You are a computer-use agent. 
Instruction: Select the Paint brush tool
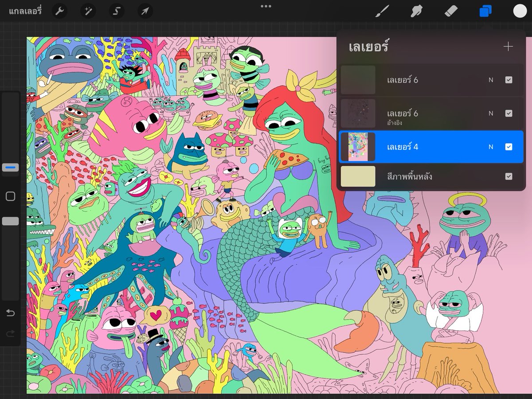click(382, 11)
